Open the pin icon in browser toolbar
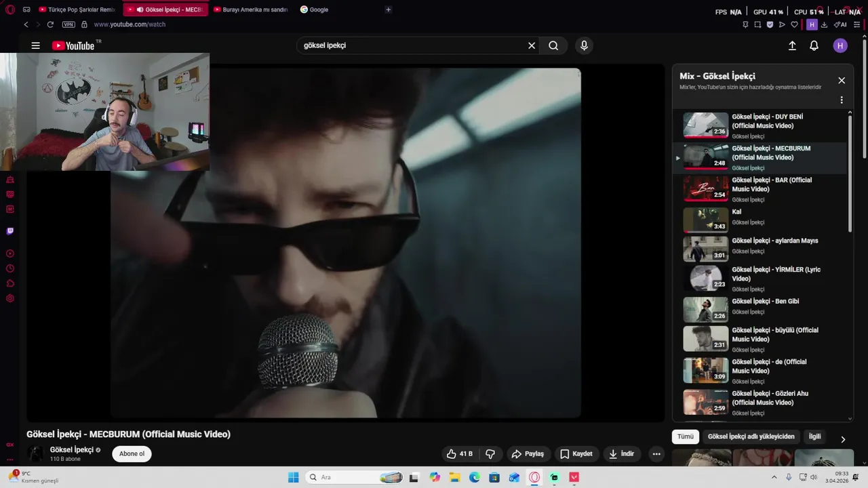The height and width of the screenshot is (488, 868). click(745, 24)
